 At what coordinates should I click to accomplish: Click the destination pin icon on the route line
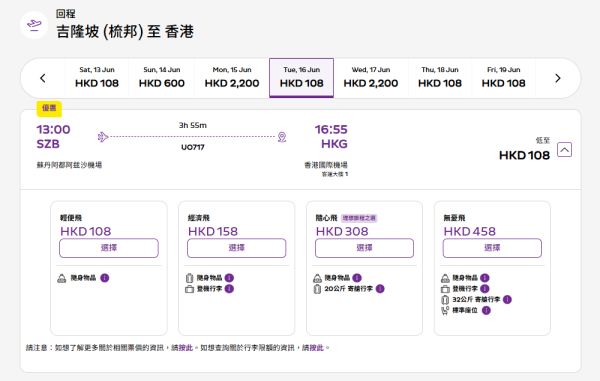282,137
